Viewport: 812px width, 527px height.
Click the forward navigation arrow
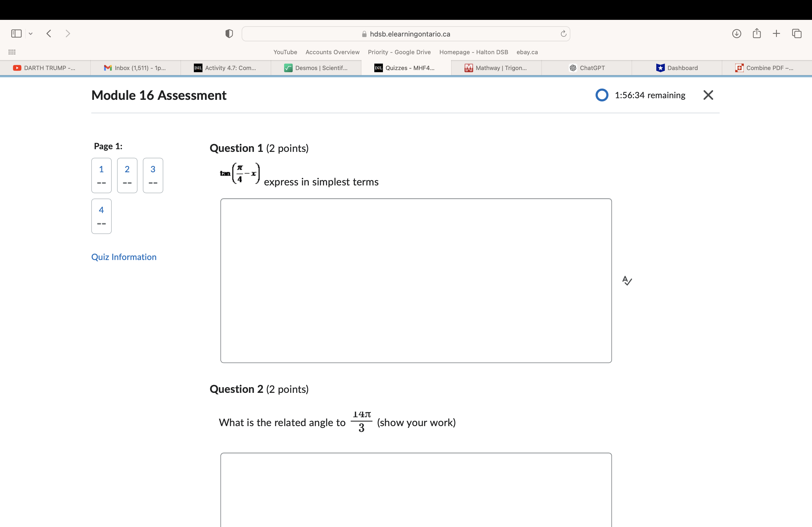[68, 33]
